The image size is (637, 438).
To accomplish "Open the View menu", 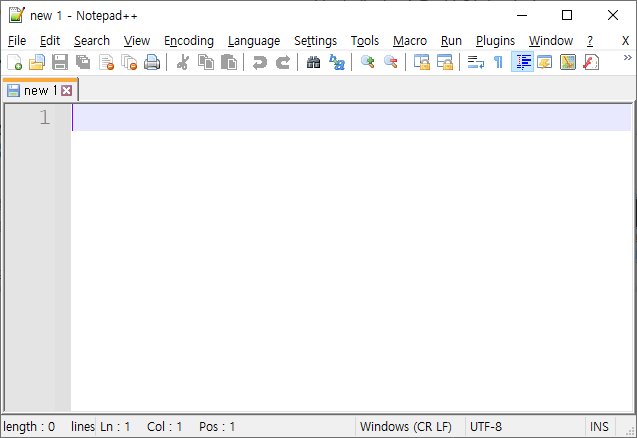I will tap(137, 41).
